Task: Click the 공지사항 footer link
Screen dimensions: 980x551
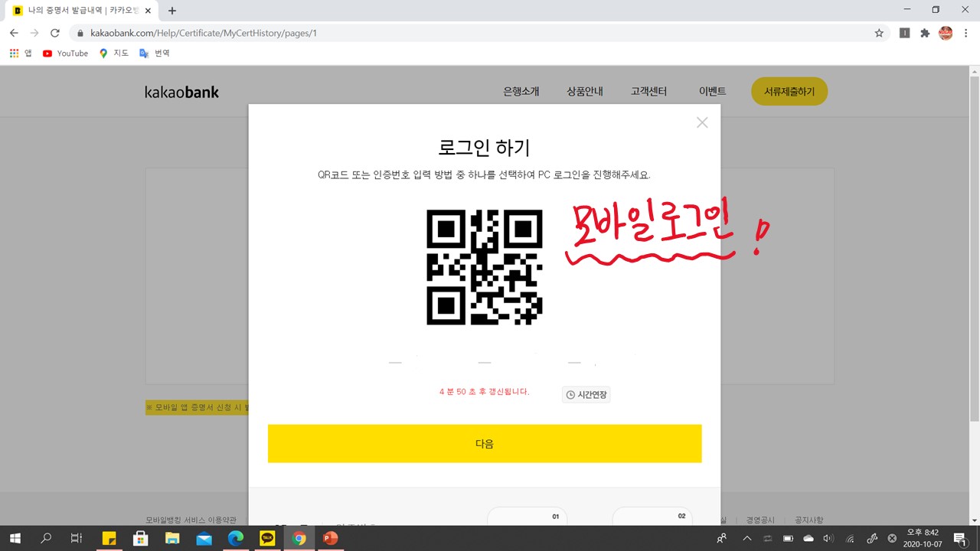Action: pyautogui.click(x=808, y=520)
